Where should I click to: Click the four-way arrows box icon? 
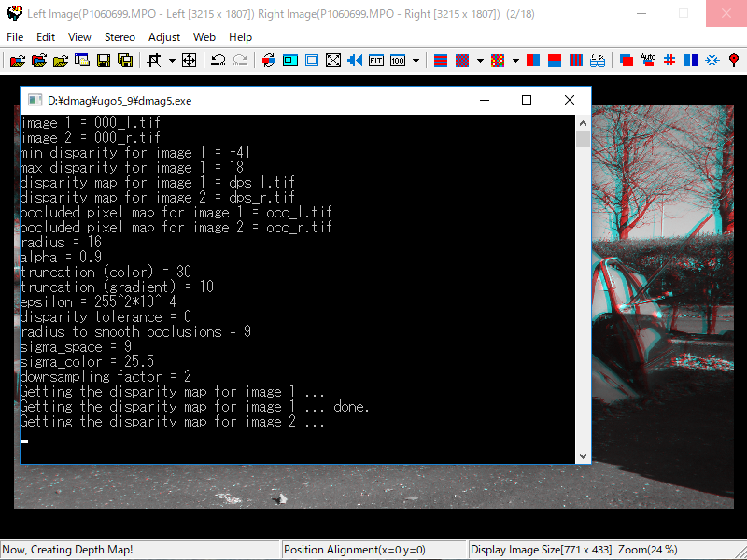[x=190, y=61]
